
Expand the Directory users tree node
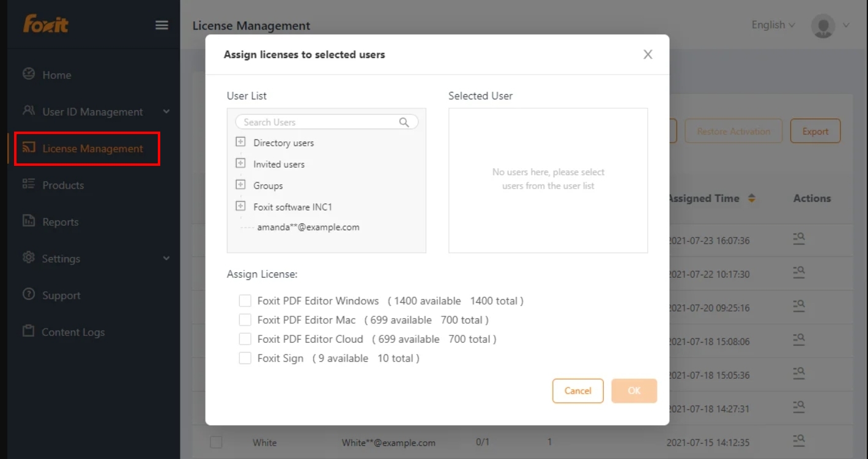tap(240, 143)
